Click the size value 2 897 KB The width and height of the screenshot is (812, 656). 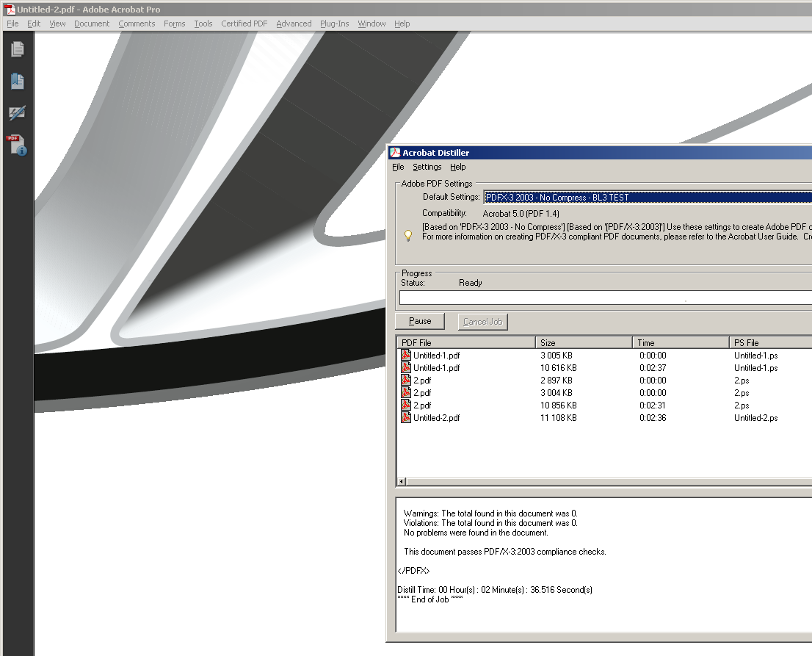pyautogui.click(x=557, y=381)
